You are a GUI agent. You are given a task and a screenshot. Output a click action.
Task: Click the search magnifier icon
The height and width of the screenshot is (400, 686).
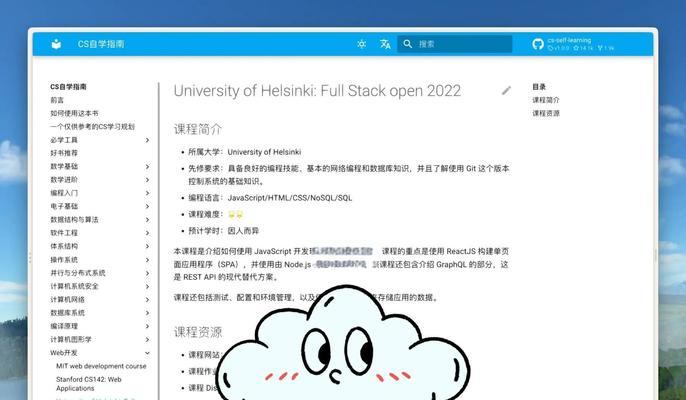point(407,44)
